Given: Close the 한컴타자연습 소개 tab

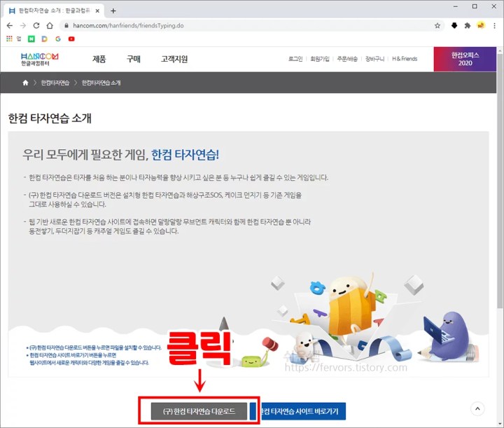Looking at the screenshot, I should click(97, 11).
